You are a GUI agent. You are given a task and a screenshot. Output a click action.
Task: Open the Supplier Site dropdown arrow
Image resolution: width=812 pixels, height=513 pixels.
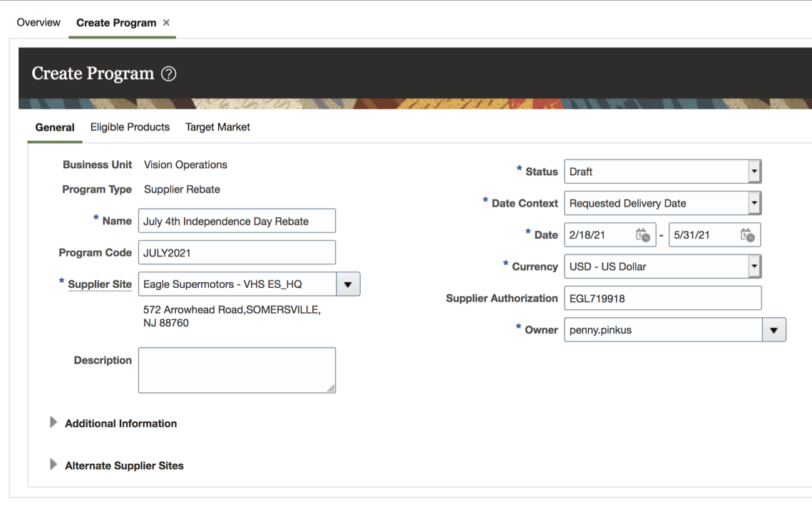(x=348, y=284)
